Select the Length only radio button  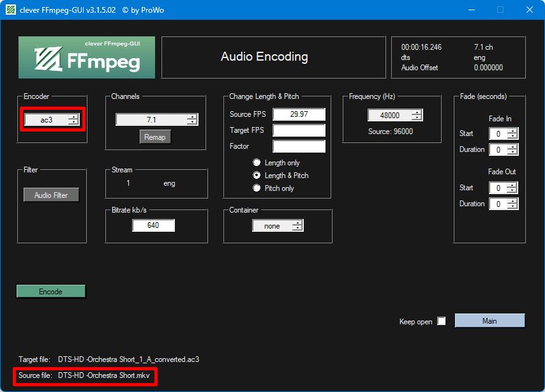(257, 162)
